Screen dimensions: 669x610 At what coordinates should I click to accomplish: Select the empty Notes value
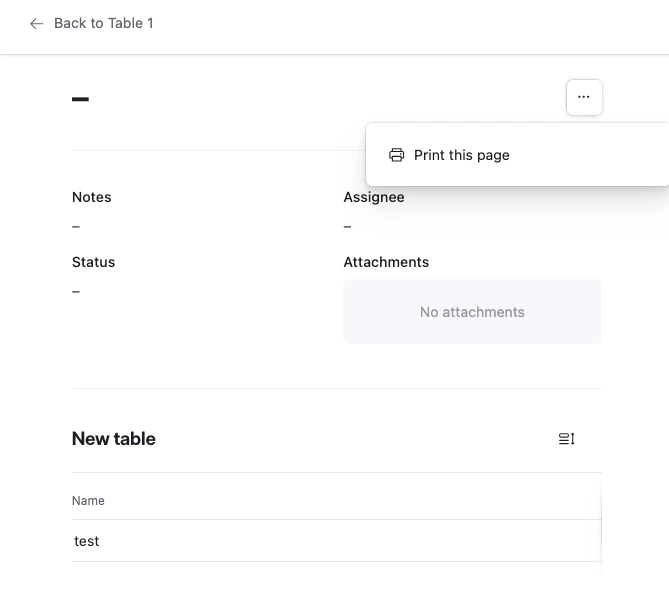click(x=76, y=227)
